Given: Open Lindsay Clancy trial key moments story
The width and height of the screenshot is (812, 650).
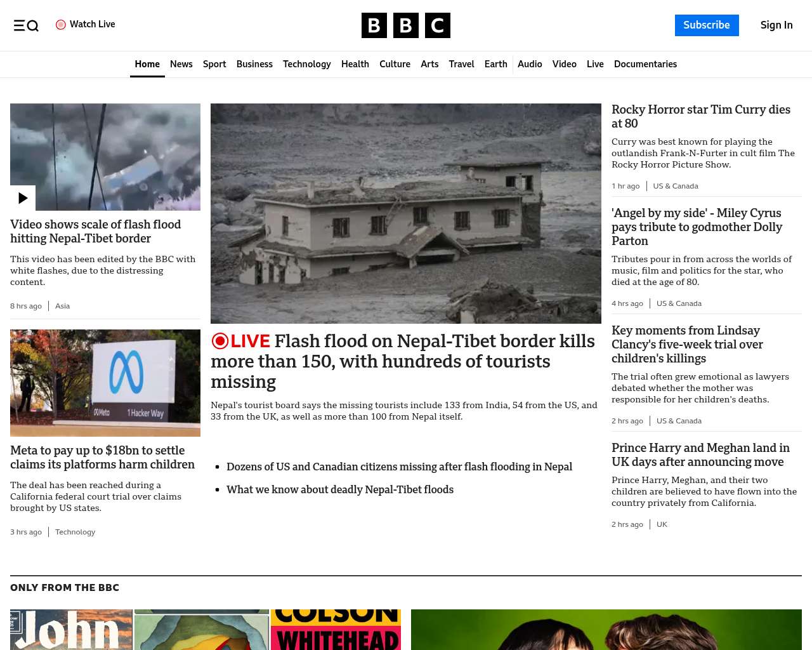Looking at the screenshot, I should [688, 345].
